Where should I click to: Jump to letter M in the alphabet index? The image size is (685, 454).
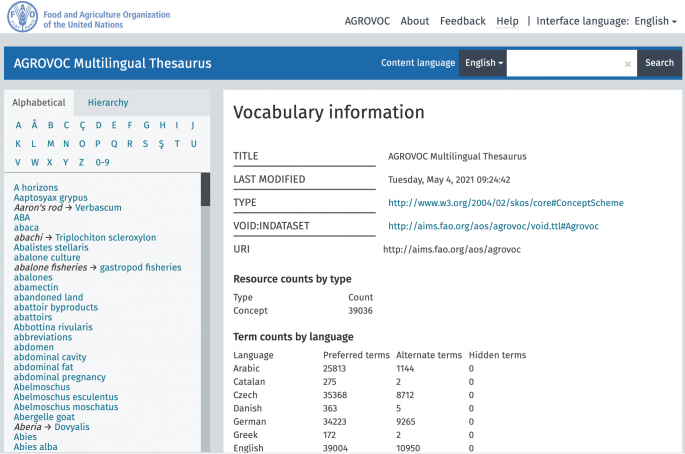(x=51, y=144)
